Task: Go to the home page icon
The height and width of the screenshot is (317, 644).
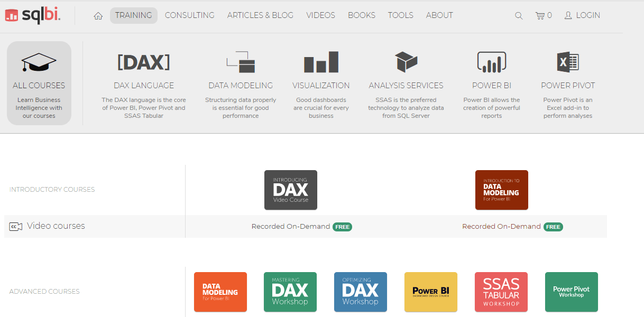Action: (x=98, y=16)
